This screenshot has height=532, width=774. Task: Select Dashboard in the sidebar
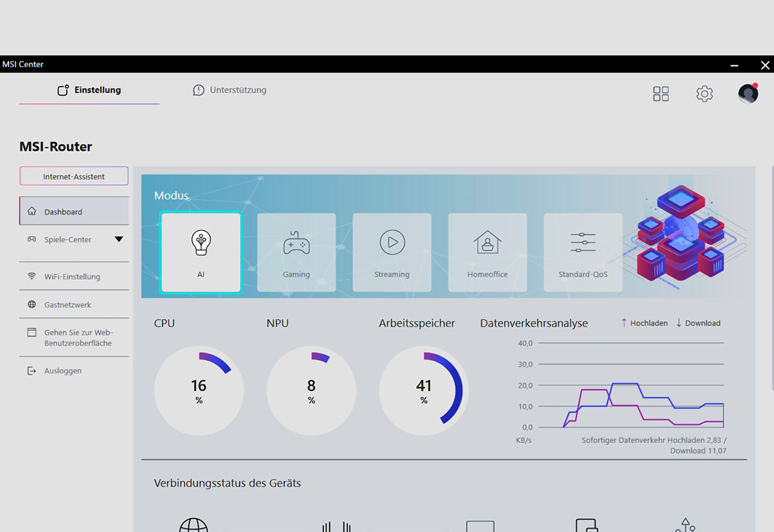tap(74, 212)
